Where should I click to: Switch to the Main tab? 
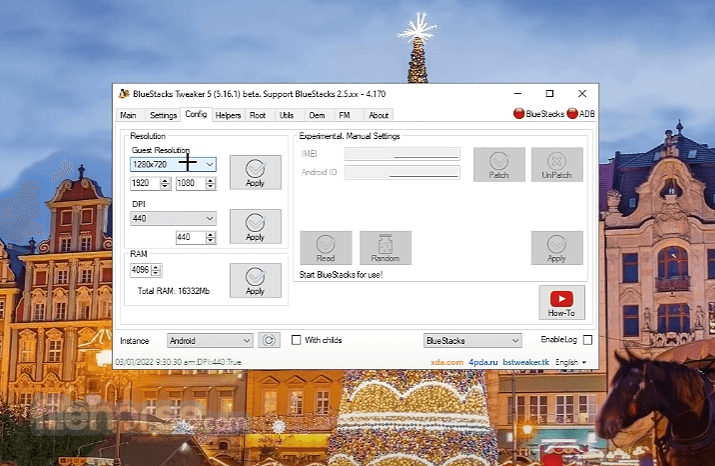128,115
